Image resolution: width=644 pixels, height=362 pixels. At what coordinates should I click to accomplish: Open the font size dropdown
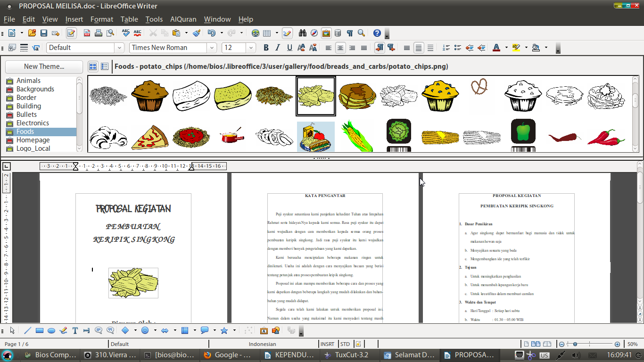tap(251, 48)
